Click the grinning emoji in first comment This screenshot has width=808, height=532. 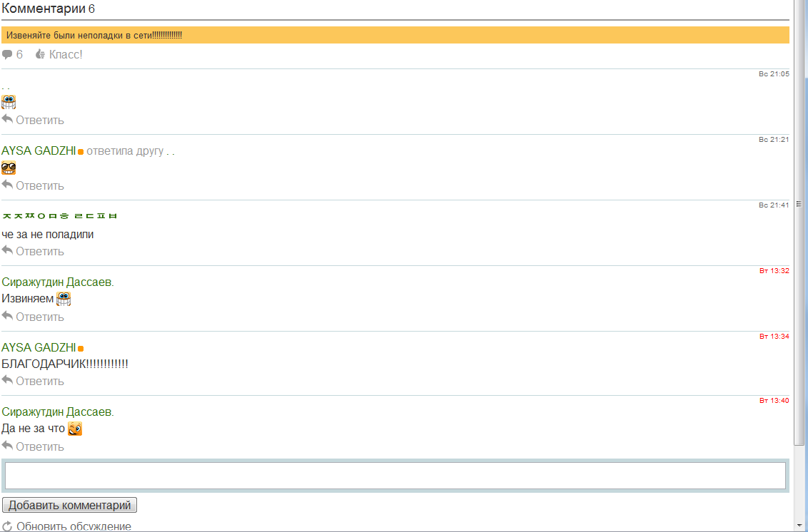coord(9,102)
